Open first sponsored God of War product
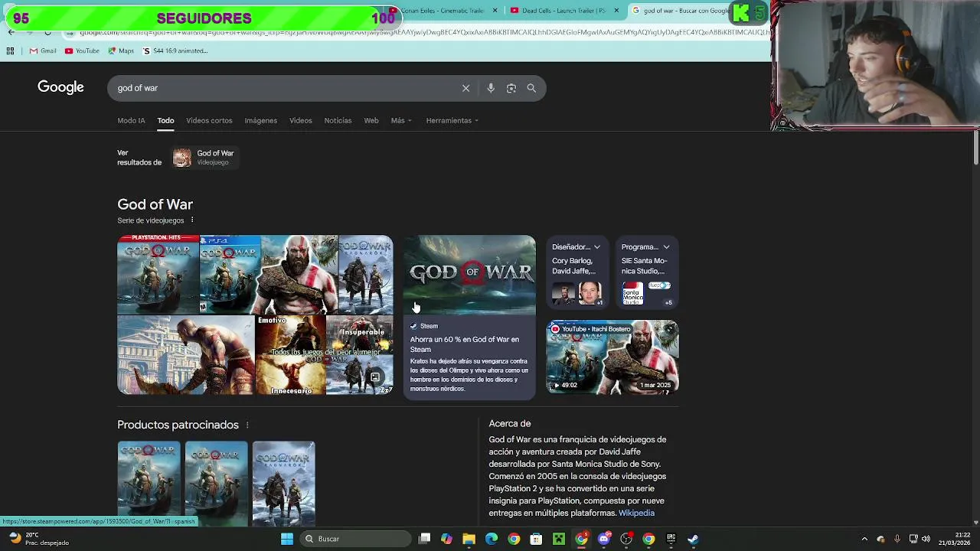Screen dimensions: 980x551 [x=149, y=483]
